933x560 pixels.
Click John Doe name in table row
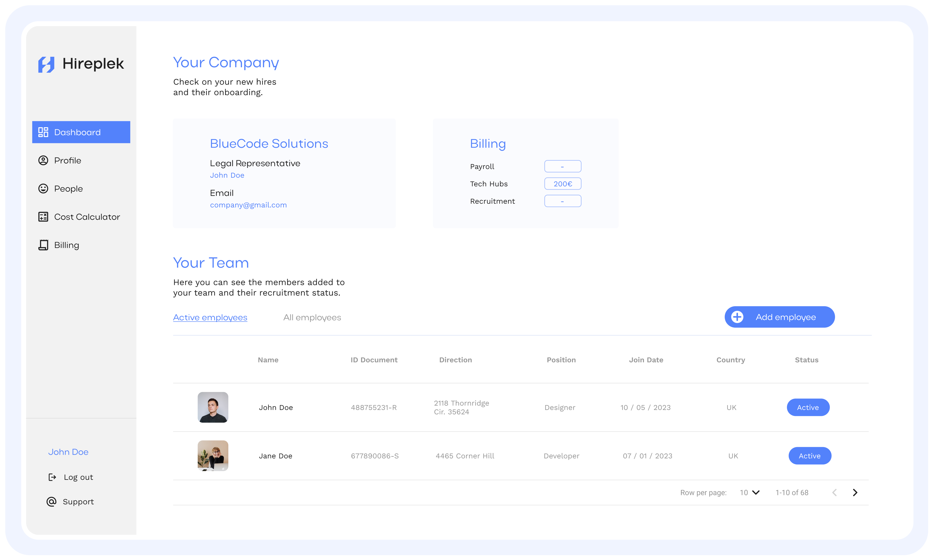tap(276, 408)
